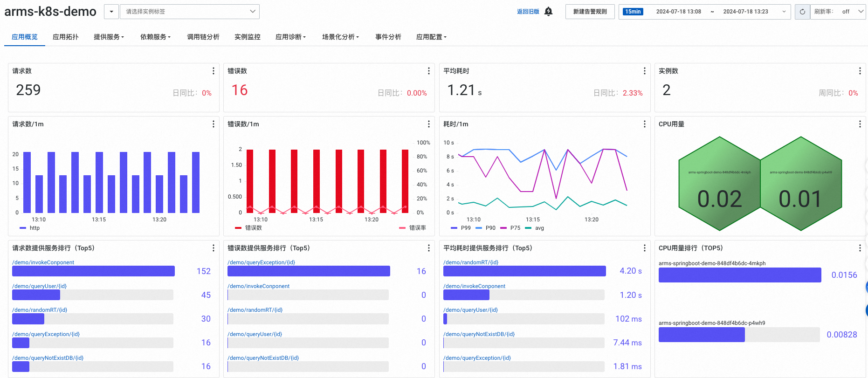Image resolution: width=868 pixels, height=378 pixels.
Task: Open more options for 错误数提供服务排行 panel
Action: click(429, 248)
